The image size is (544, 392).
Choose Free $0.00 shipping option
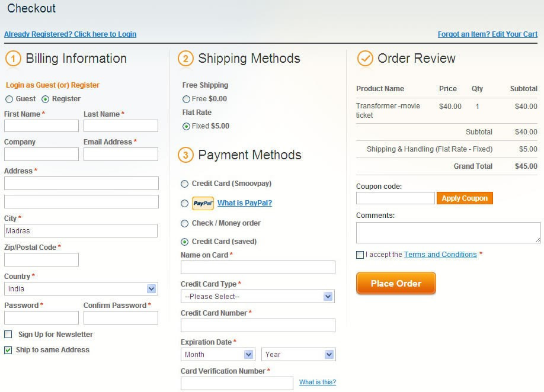186,99
